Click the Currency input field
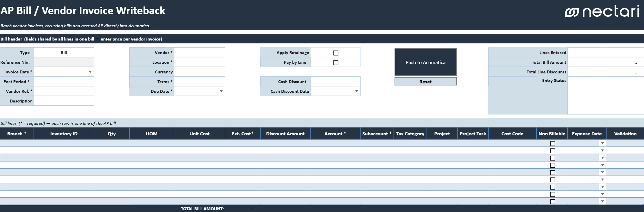The height and width of the screenshot is (212, 644). click(199, 72)
